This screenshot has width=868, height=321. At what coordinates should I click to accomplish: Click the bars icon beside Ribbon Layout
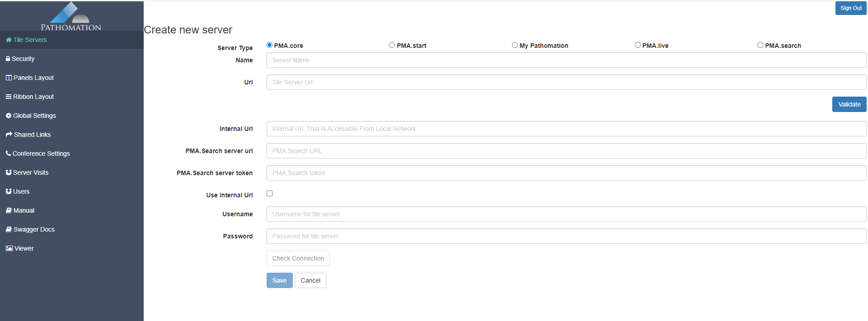[x=8, y=97]
